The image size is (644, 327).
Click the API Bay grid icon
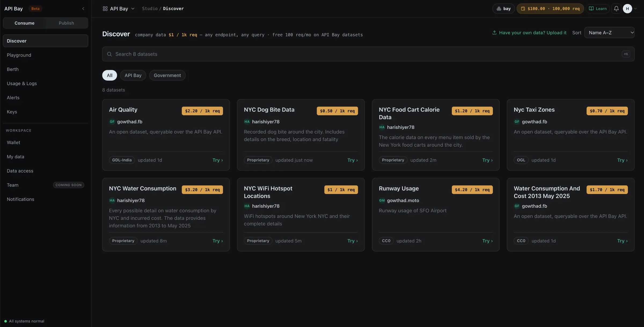105,9
